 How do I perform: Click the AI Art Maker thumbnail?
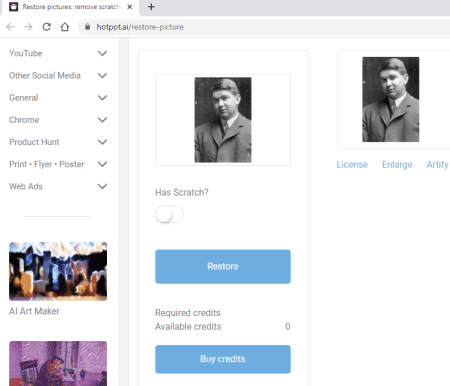tap(58, 271)
